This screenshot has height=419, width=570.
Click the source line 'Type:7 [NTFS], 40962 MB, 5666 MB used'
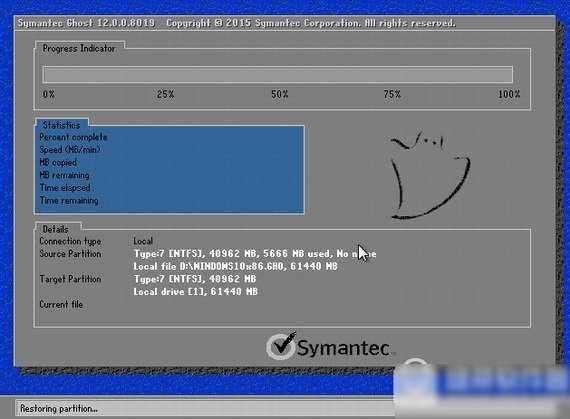(x=255, y=254)
